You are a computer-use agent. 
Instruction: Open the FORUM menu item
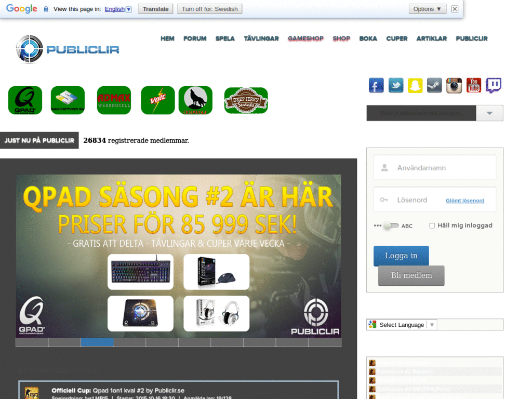tap(195, 38)
